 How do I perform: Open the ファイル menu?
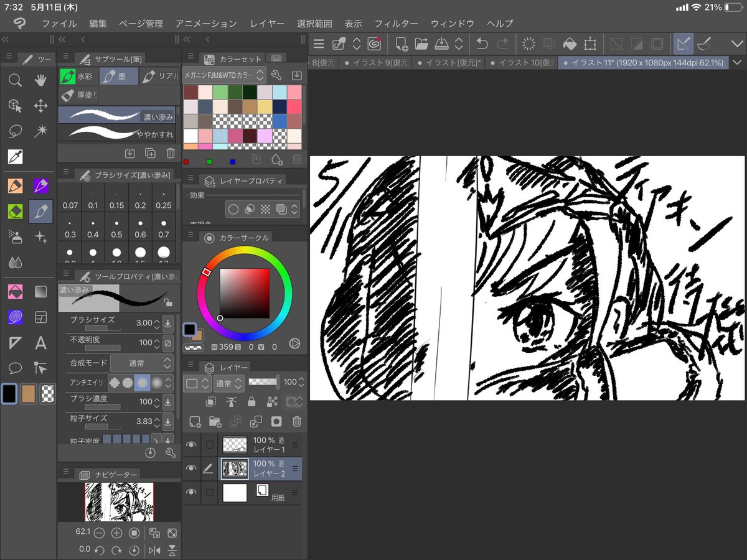pos(59,24)
